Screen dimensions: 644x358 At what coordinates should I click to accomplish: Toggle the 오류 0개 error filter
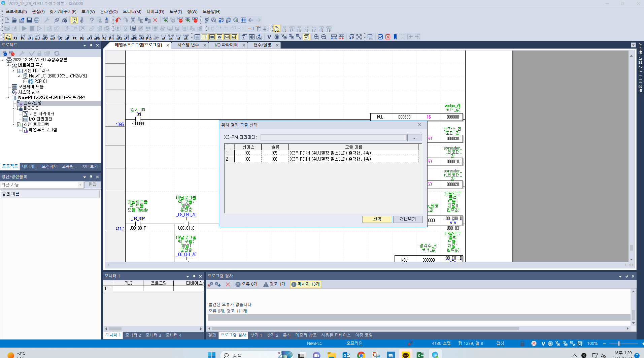coord(246,284)
